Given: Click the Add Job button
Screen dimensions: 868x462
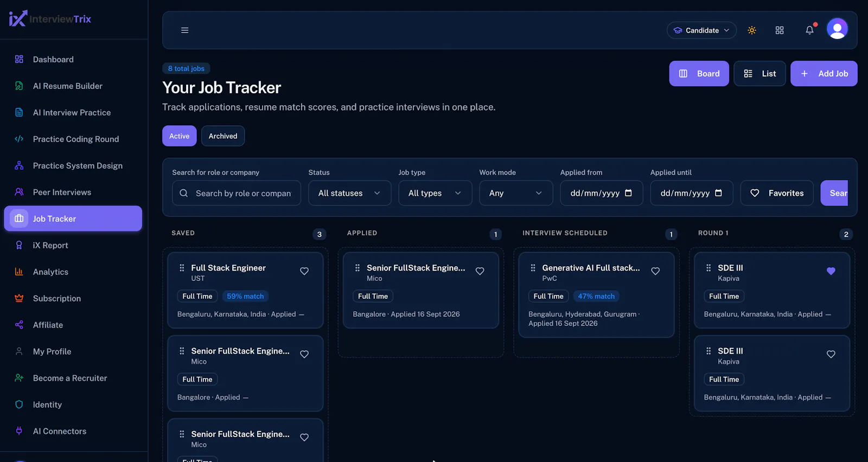Looking at the screenshot, I should (824, 73).
